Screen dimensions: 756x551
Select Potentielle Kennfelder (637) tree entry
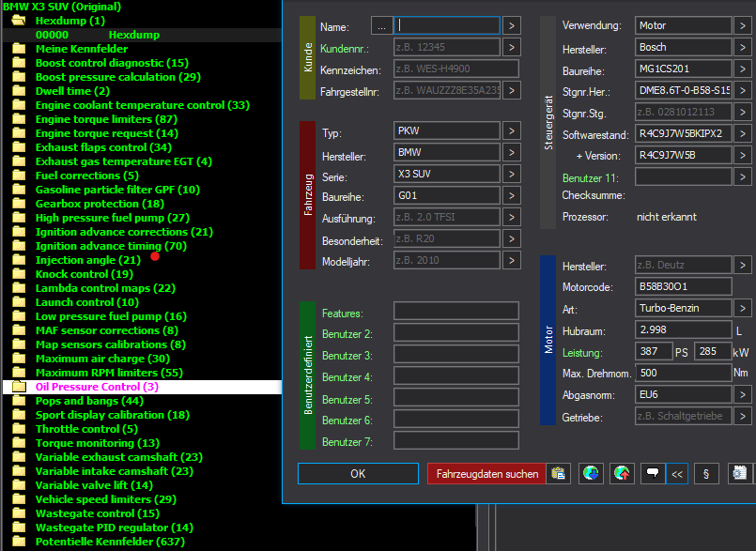click(110, 542)
